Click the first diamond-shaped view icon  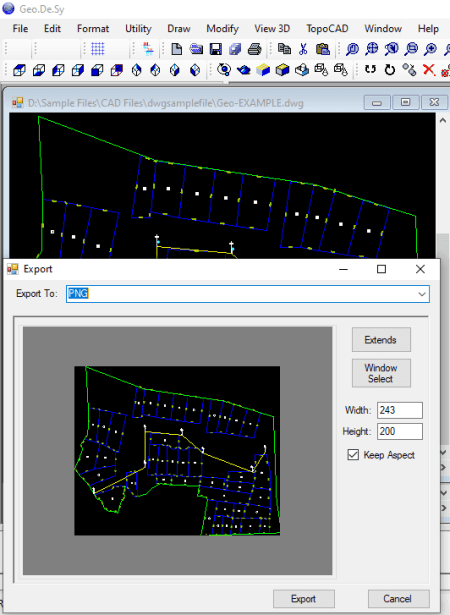[x=136, y=70]
